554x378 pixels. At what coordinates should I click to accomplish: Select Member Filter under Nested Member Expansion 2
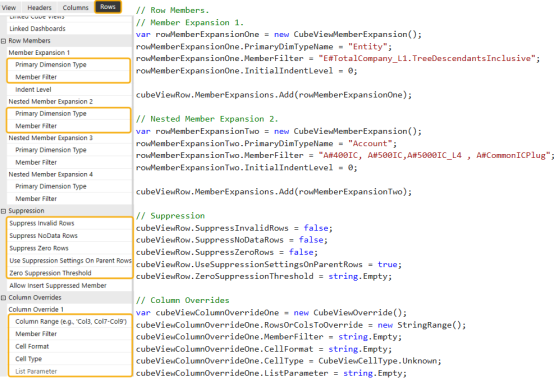69,126
